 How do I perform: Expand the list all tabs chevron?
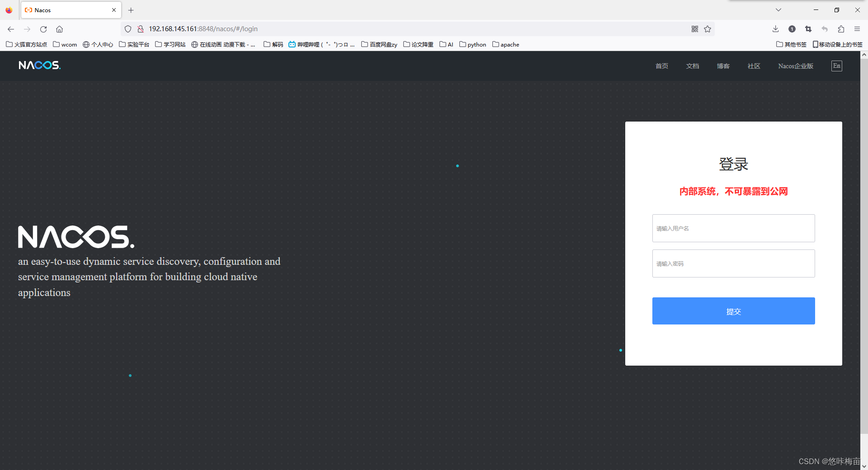tap(778, 10)
